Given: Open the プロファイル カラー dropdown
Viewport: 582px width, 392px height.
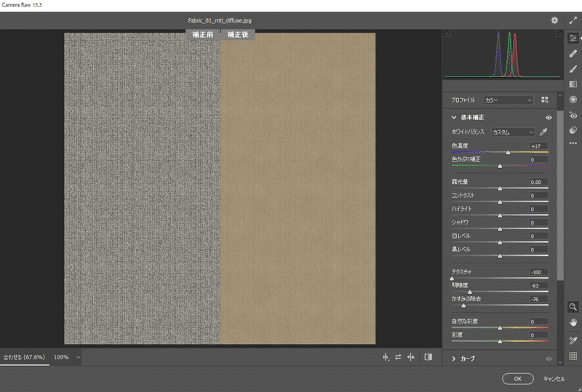Looking at the screenshot, I should [x=508, y=100].
